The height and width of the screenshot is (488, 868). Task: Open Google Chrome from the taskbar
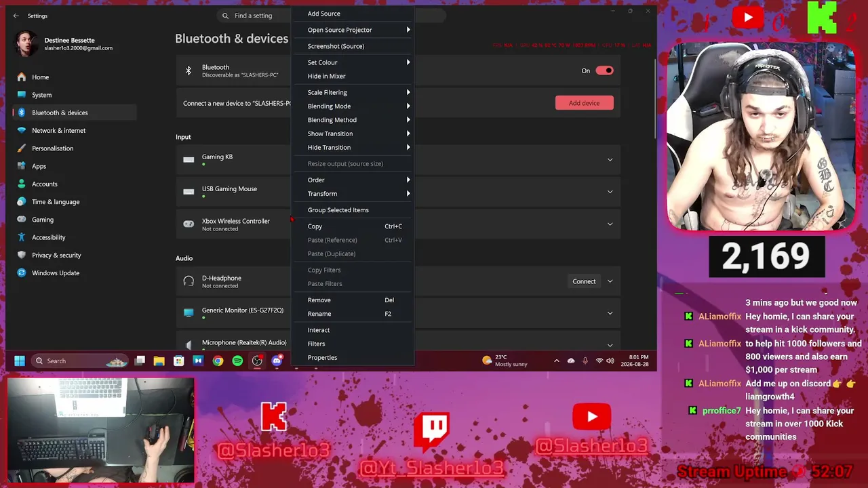218,361
